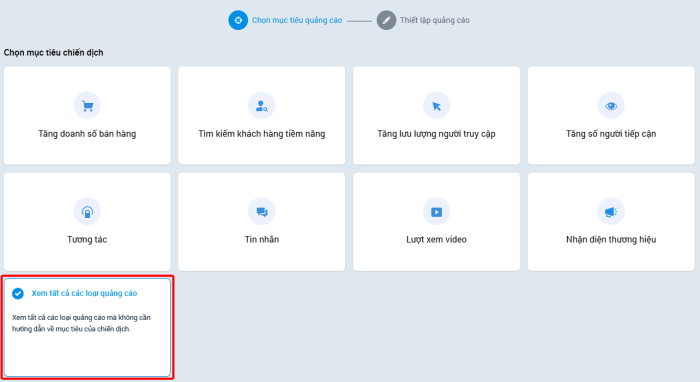Click the target icon for step one

click(238, 20)
